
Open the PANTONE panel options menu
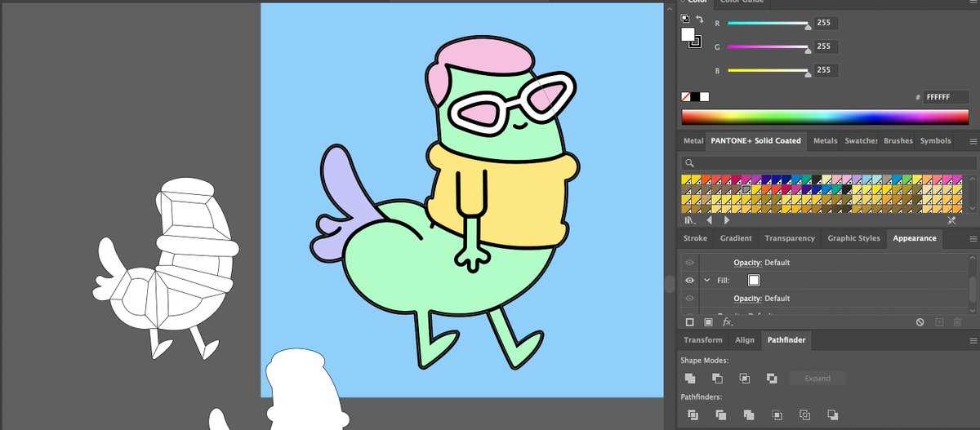point(972,140)
